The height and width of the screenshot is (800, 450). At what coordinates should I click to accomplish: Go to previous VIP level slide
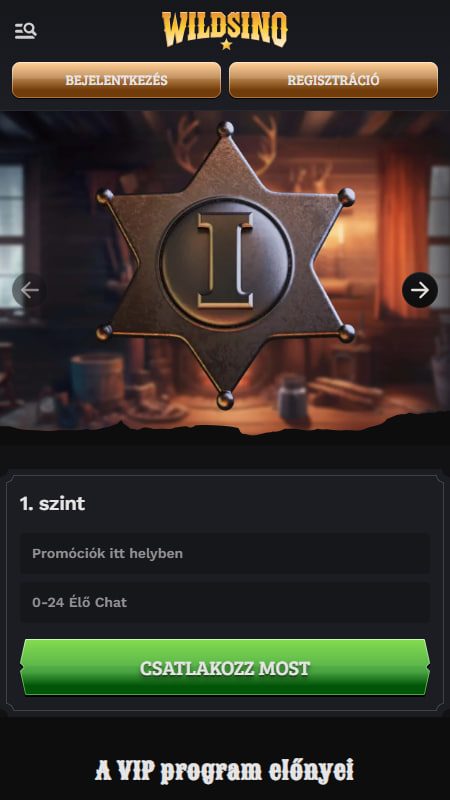tap(30, 290)
